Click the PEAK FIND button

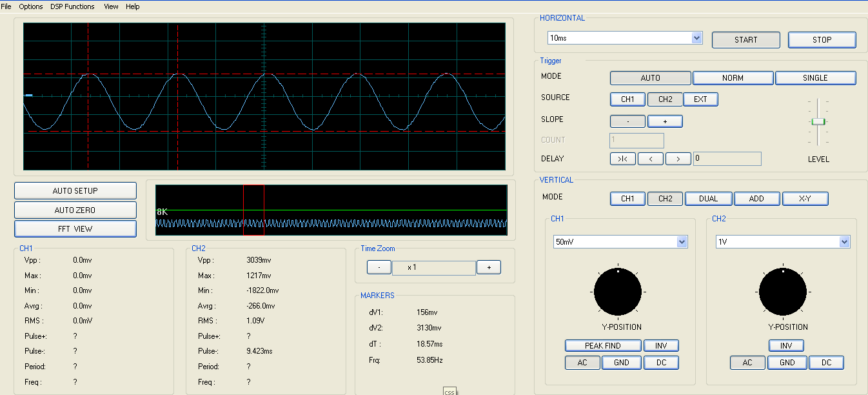tap(603, 346)
